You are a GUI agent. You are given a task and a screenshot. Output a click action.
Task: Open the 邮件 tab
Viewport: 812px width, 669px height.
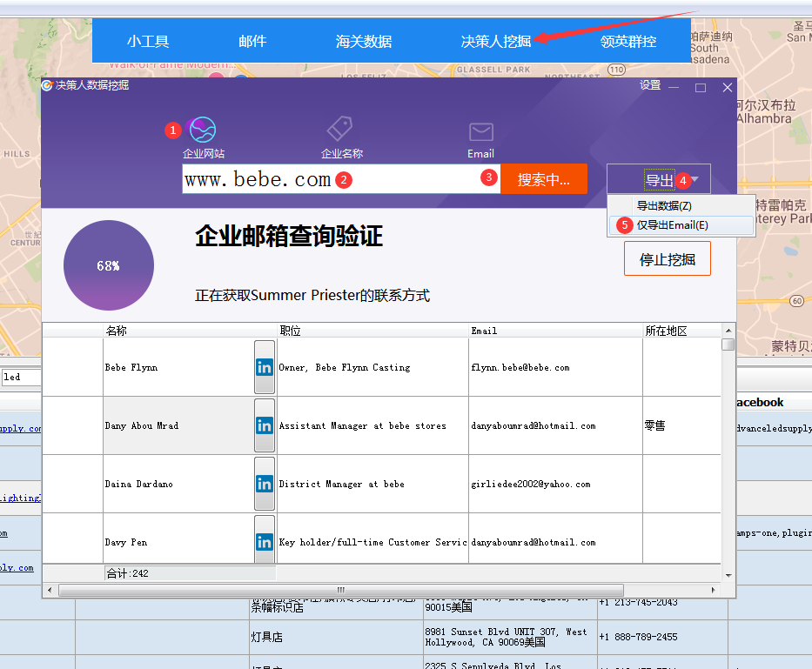[252, 42]
